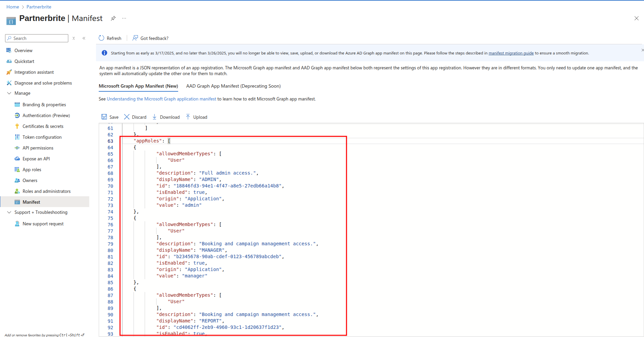Go to Partnerbrite breadcrumb

(39, 7)
